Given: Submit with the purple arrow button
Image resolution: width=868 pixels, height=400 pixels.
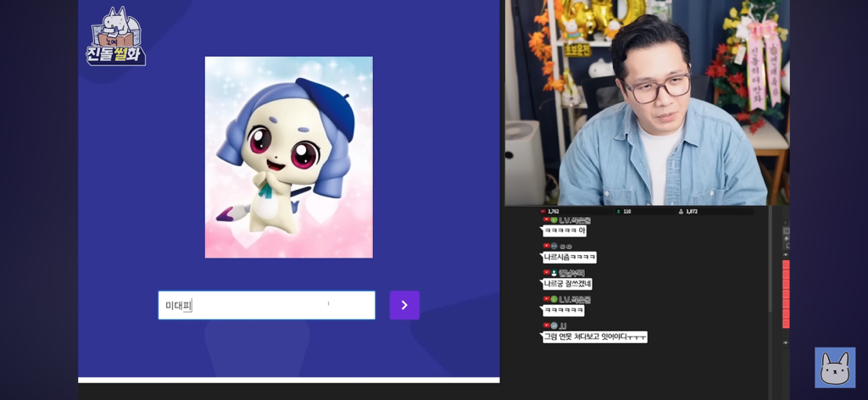Looking at the screenshot, I should tap(404, 305).
